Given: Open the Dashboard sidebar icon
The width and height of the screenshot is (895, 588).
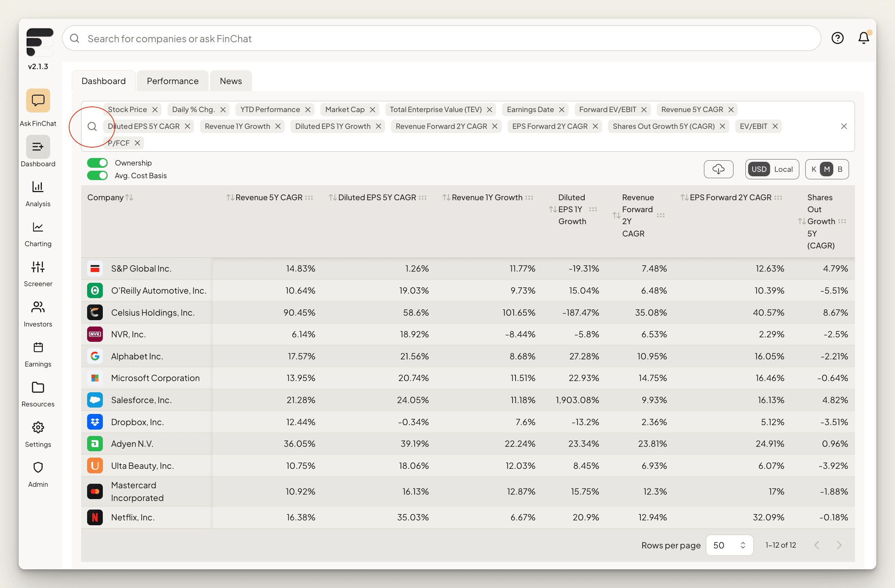Looking at the screenshot, I should [x=38, y=147].
